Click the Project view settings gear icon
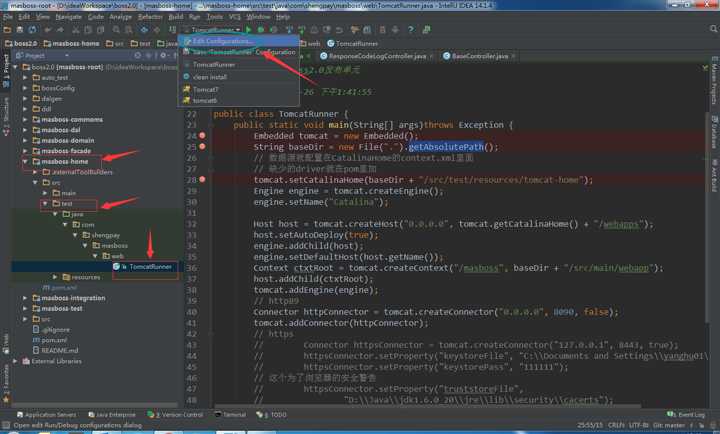The height and width of the screenshot is (434, 720). click(x=163, y=56)
